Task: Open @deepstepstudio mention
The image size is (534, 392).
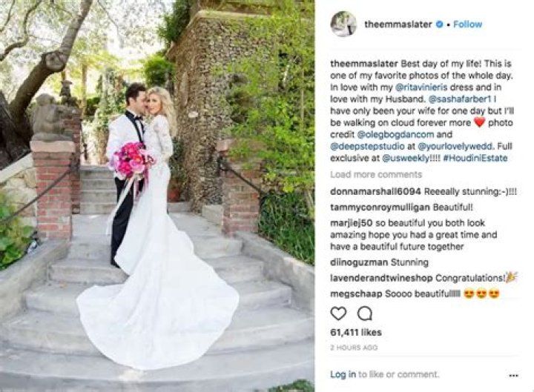Action: pos(367,146)
